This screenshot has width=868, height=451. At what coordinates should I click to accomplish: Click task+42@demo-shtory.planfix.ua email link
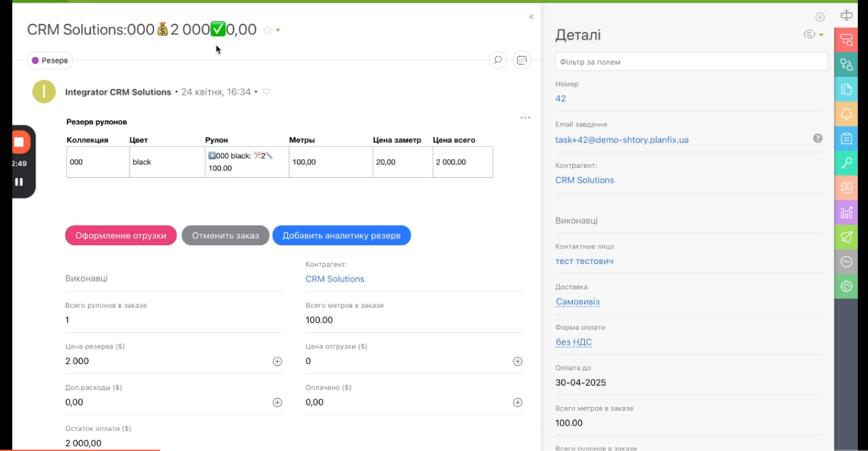point(622,140)
